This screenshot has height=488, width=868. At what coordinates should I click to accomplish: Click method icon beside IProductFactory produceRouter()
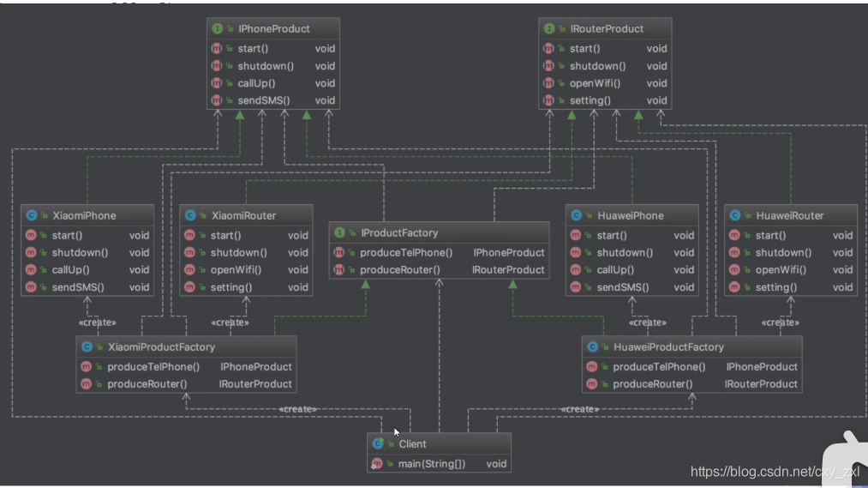(x=338, y=270)
